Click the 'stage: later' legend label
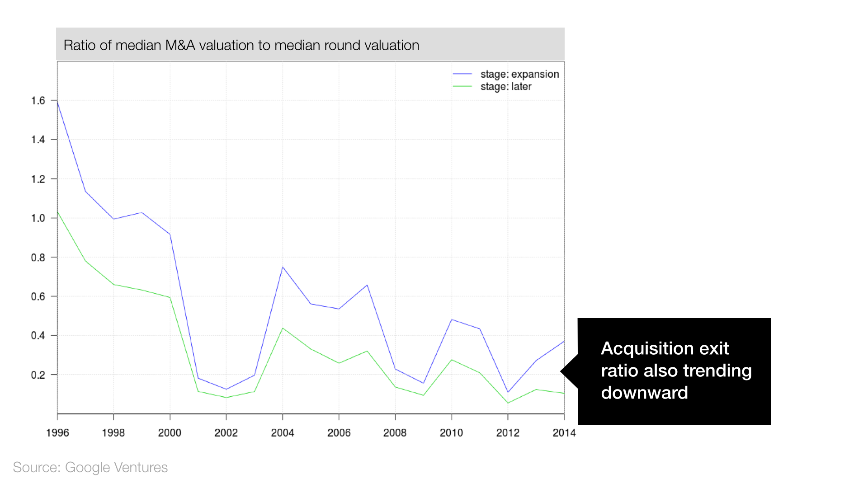 (506, 86)
